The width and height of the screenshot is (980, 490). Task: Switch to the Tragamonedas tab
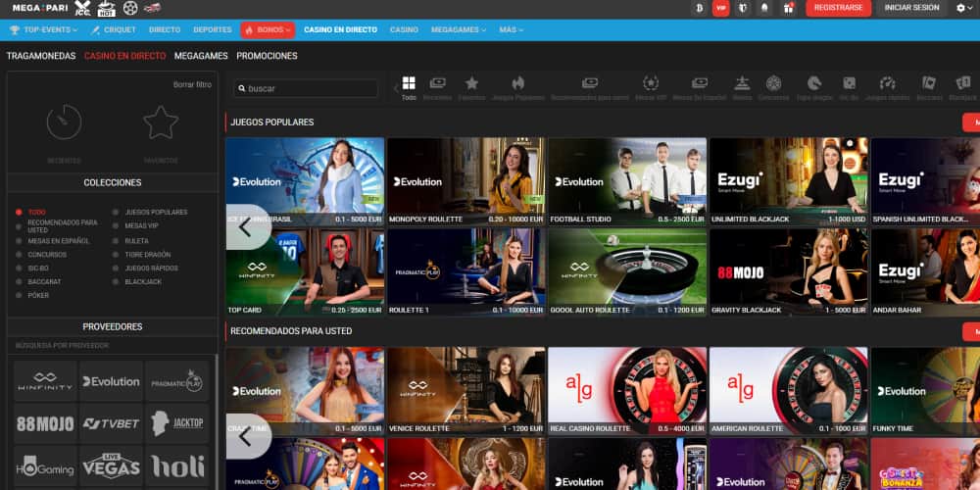[x=40, y=56]
